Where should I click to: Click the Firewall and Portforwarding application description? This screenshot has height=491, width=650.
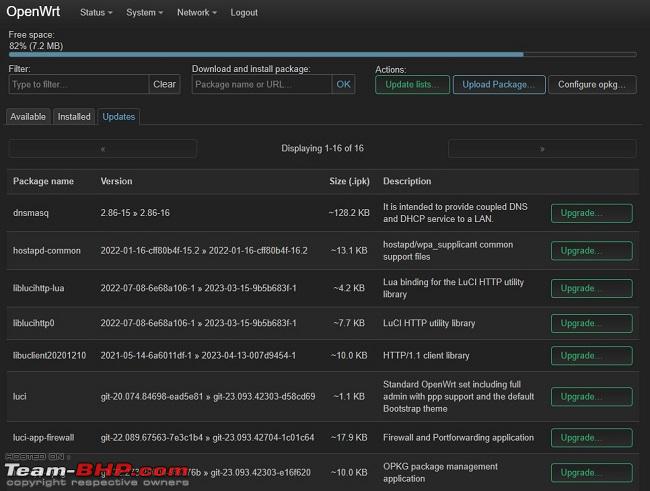[x=458, y=438]
